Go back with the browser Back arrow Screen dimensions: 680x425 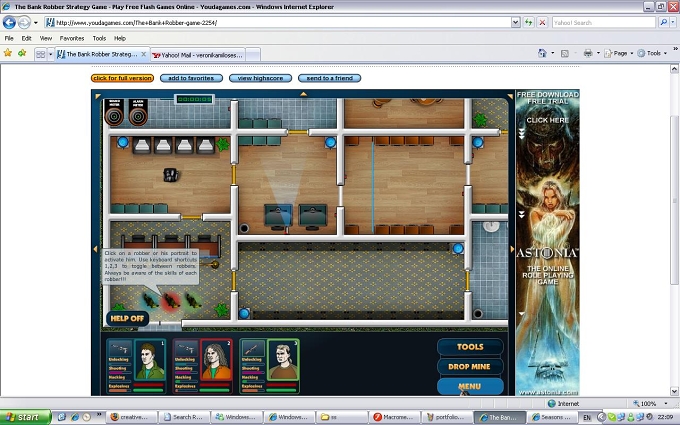point(9,22)
